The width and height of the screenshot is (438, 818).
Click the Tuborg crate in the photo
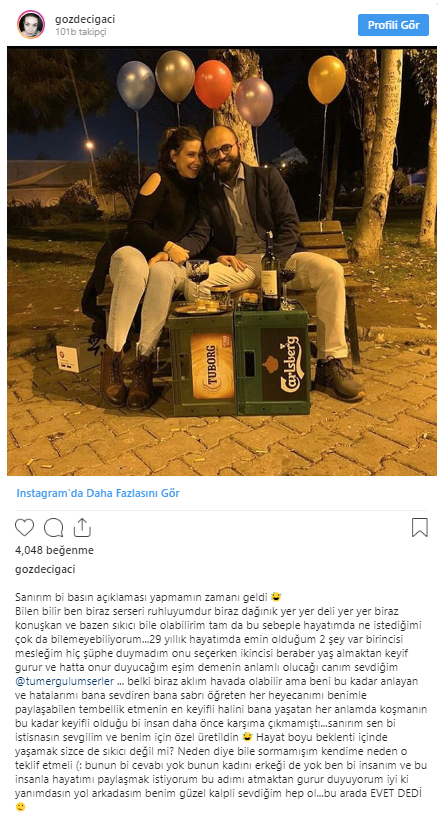tap(203, 360)
